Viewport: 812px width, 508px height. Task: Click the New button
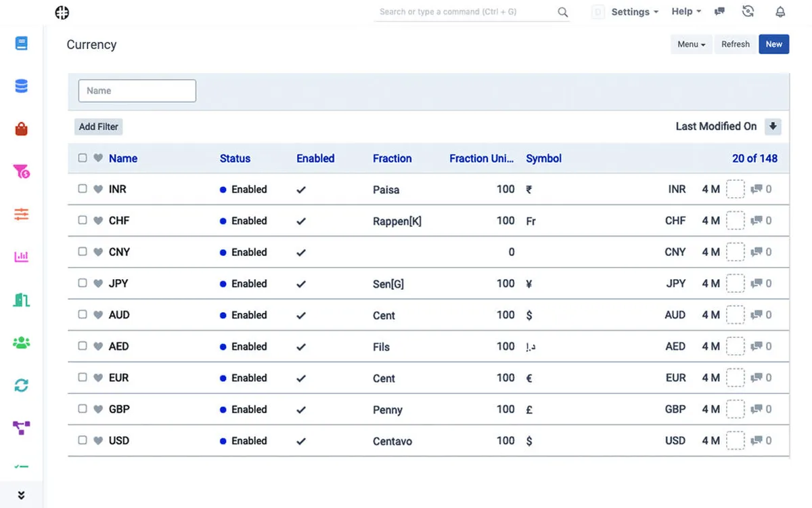pos(773,44)
